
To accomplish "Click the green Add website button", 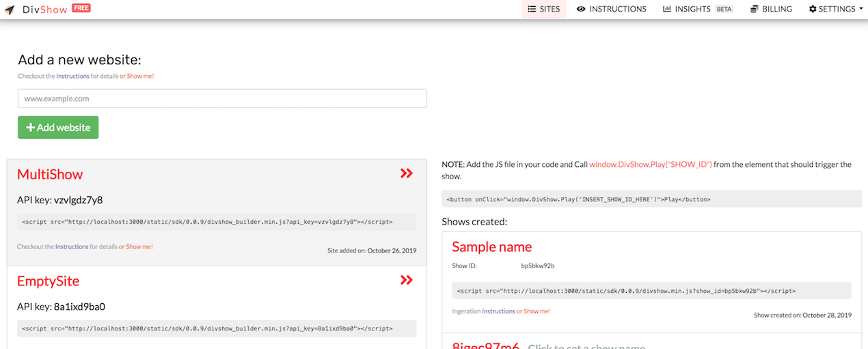I will pos(58,127).
